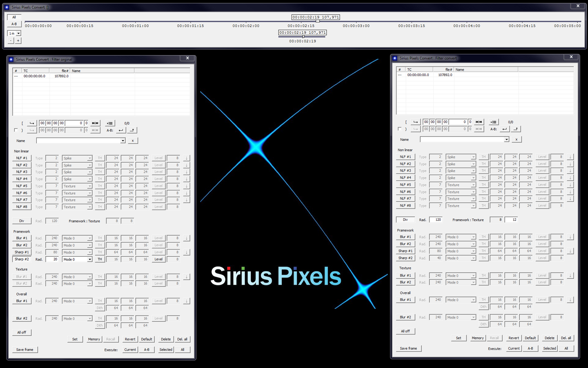
Task: Clear the Name field with x in Filter convert
Action: pyautogui.click(x=517, y=139)
